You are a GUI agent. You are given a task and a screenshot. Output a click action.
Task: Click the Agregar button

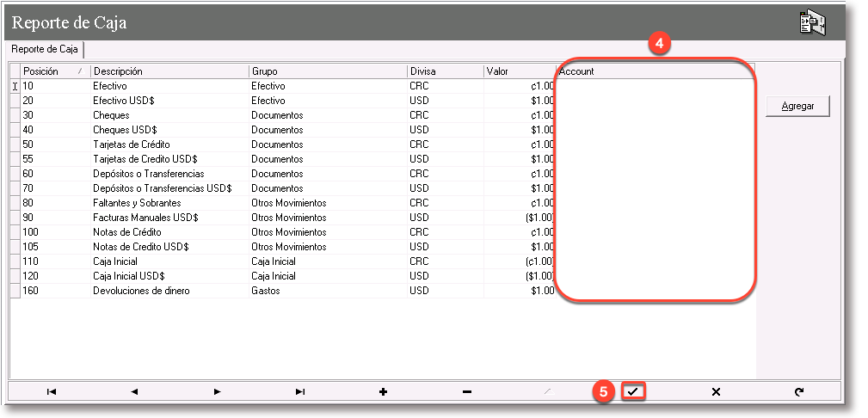797,107
